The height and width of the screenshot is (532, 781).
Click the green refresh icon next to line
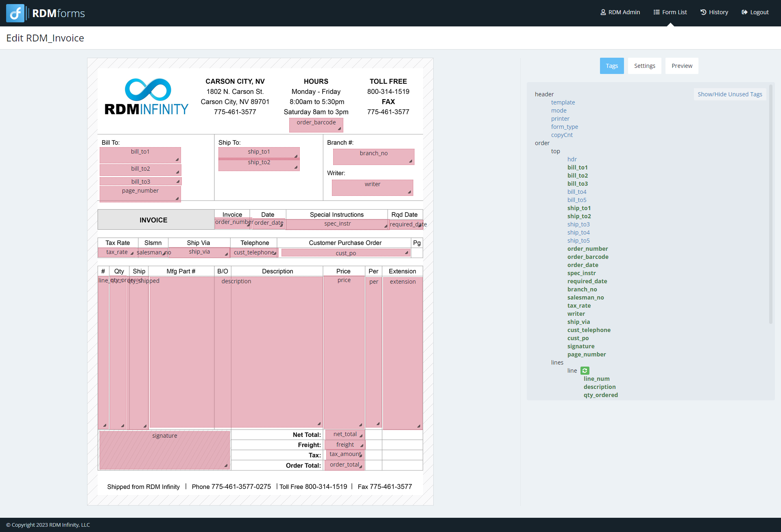click(585, 371)
